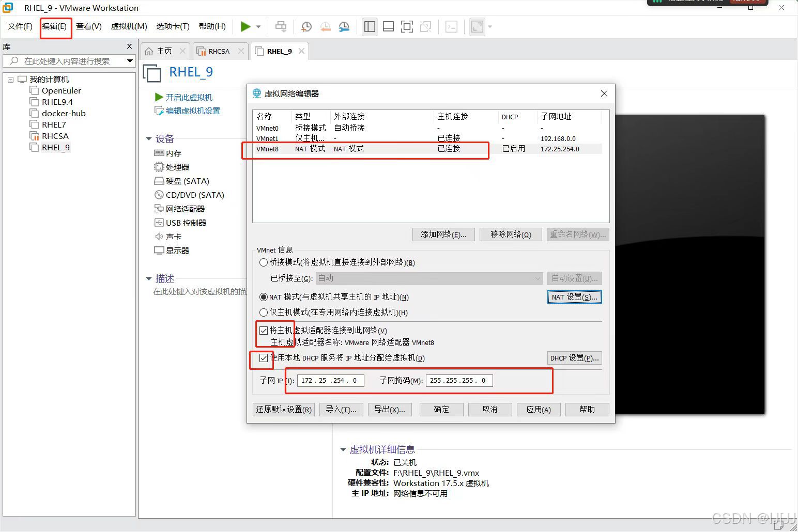Select RHEL7 in the library tree
Viewport: 798px width, 532px height.
tap(54, 125)
